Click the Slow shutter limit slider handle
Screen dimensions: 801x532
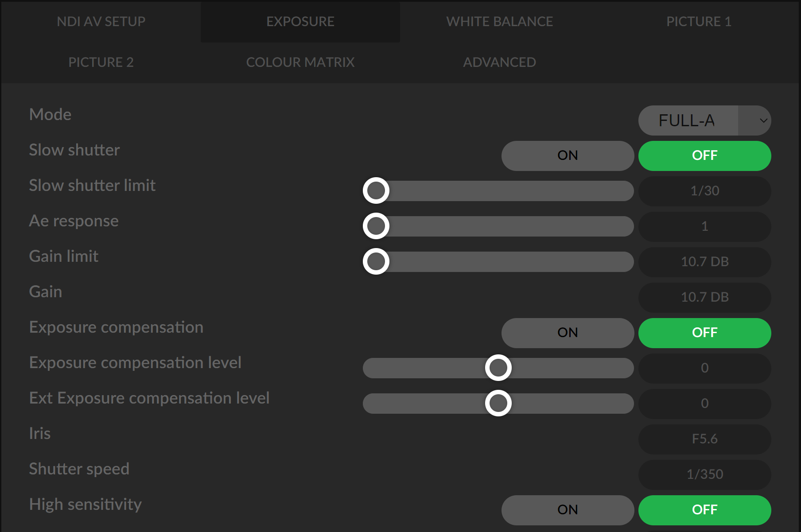376,191
